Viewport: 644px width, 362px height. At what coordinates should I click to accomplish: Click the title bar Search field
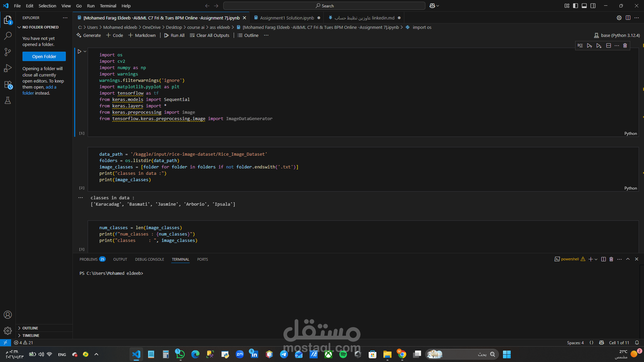click(324, 6)
